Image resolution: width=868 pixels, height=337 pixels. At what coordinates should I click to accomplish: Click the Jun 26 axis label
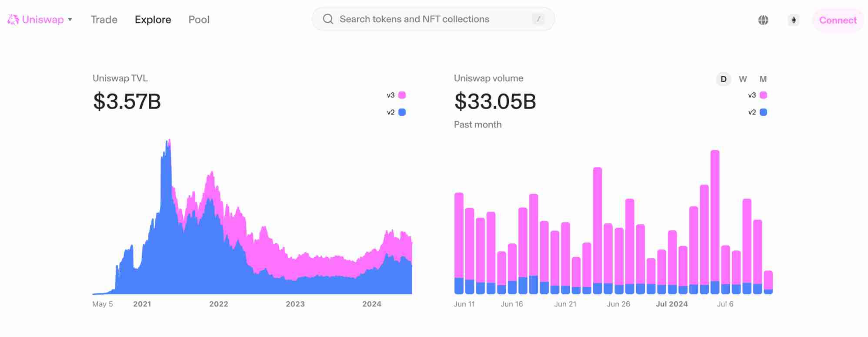(618, 304)
